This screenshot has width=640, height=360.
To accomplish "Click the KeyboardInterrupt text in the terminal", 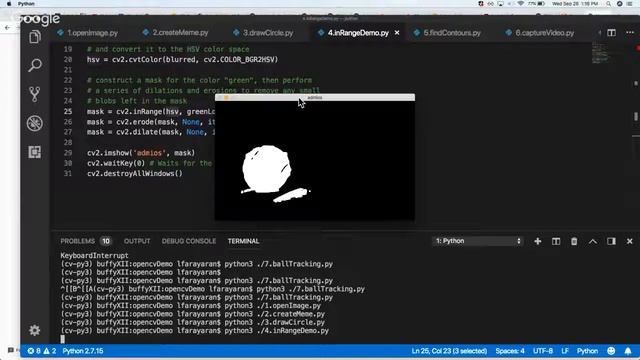I will [x=94, y=256].
